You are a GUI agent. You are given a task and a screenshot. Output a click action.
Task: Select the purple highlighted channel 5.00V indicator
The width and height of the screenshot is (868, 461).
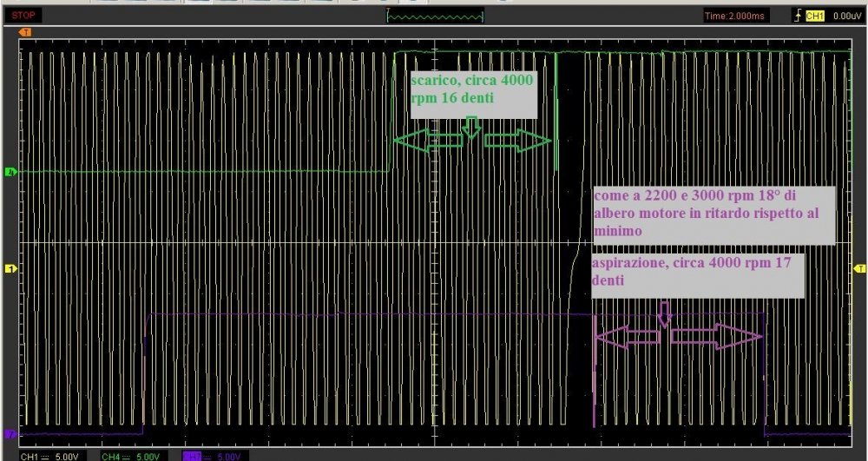click(x=214, y=456)
